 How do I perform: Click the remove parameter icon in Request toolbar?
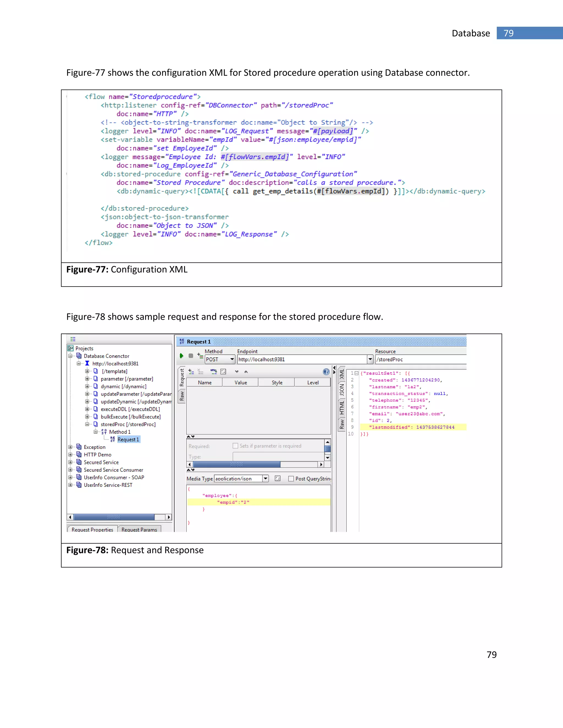click(200, 371)
